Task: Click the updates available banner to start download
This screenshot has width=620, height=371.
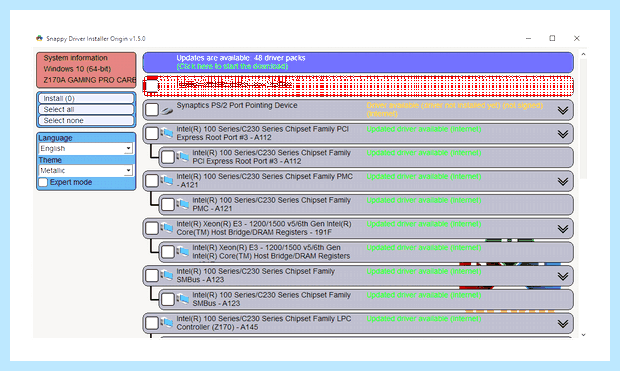Action: click(358, 62)
